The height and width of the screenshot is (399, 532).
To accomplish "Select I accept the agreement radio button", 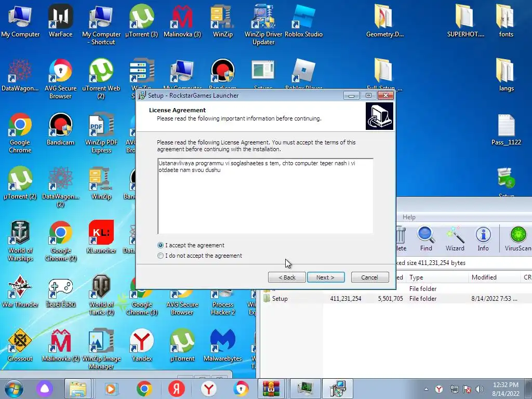I will [161, 245].
